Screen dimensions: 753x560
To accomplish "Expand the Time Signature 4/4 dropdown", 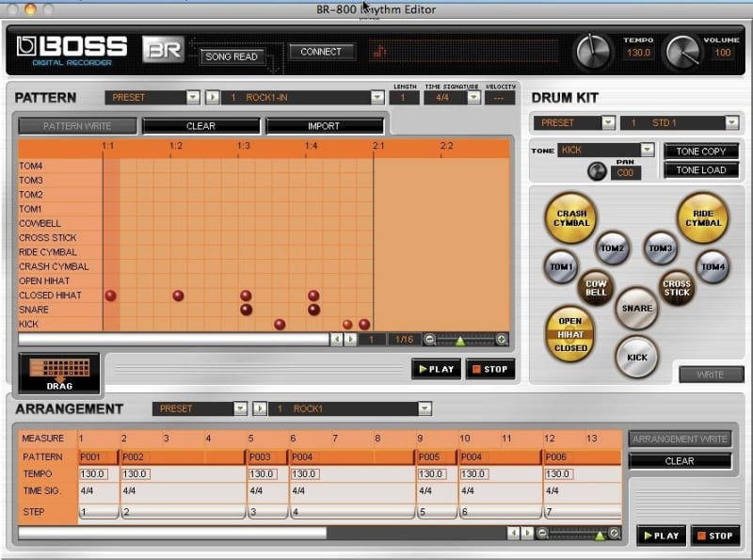I will [473, 98].
